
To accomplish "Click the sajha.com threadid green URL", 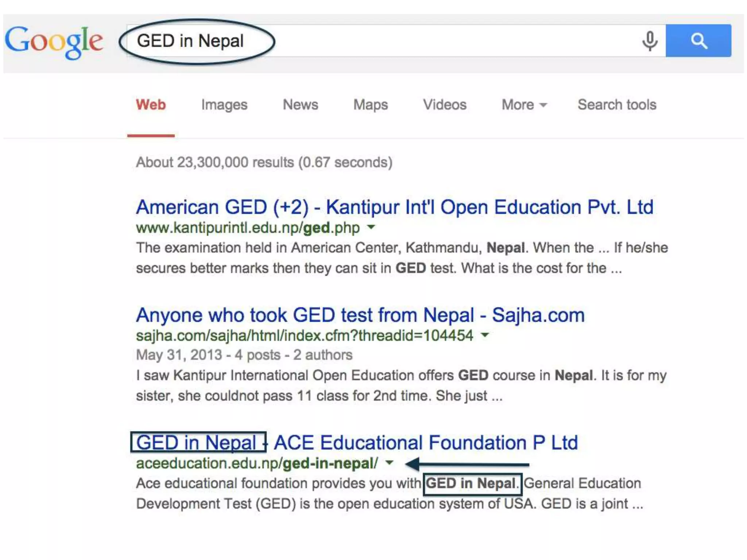I will click(x=305, y=335).
